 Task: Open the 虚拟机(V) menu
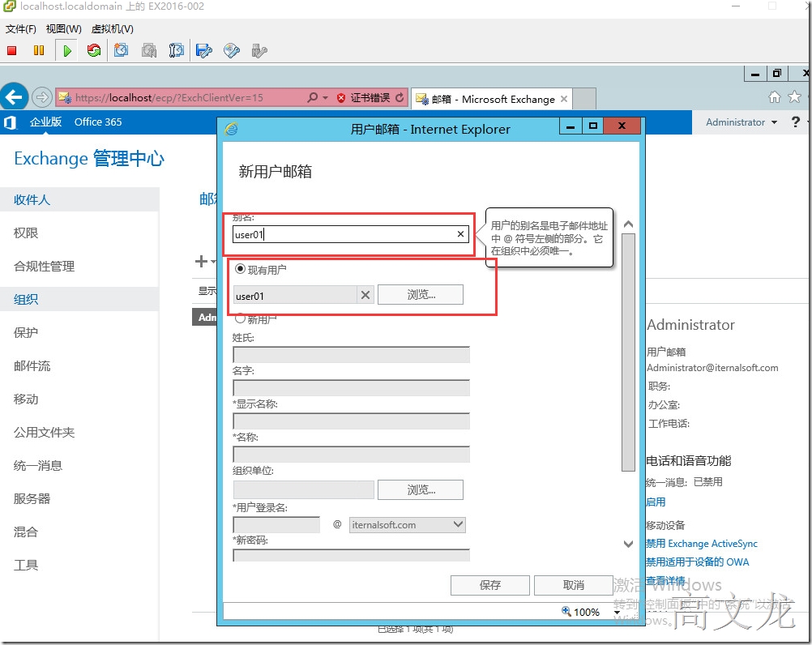[x=113, y=29]
